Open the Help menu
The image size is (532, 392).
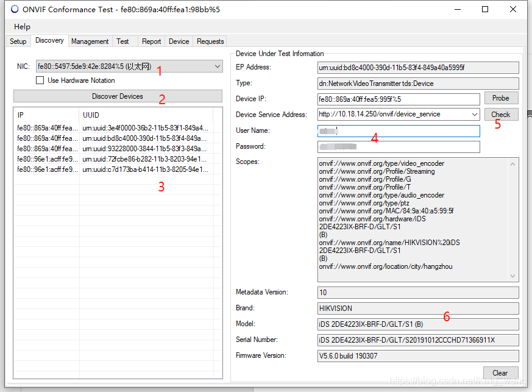pos(22,27)
